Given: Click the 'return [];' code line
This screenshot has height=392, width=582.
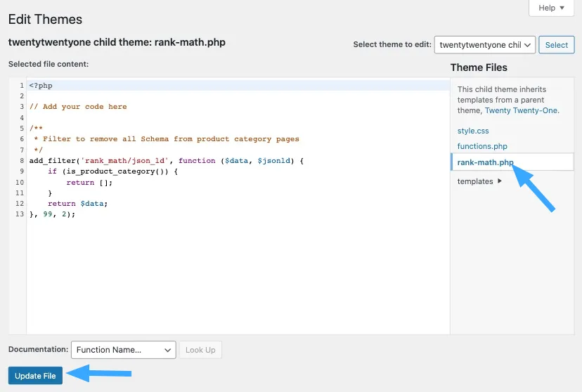Looking at the screenshot, I should coord(89,183).
